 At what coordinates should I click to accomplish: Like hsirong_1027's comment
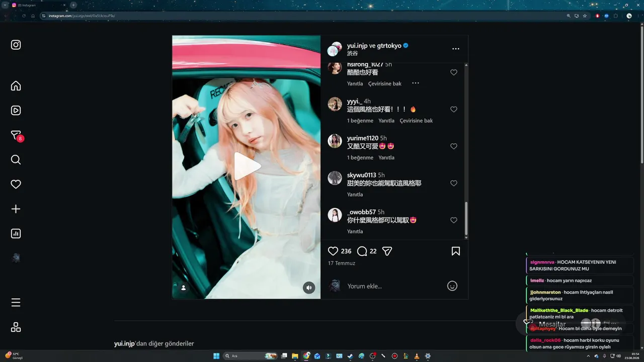tap(454, 72)
